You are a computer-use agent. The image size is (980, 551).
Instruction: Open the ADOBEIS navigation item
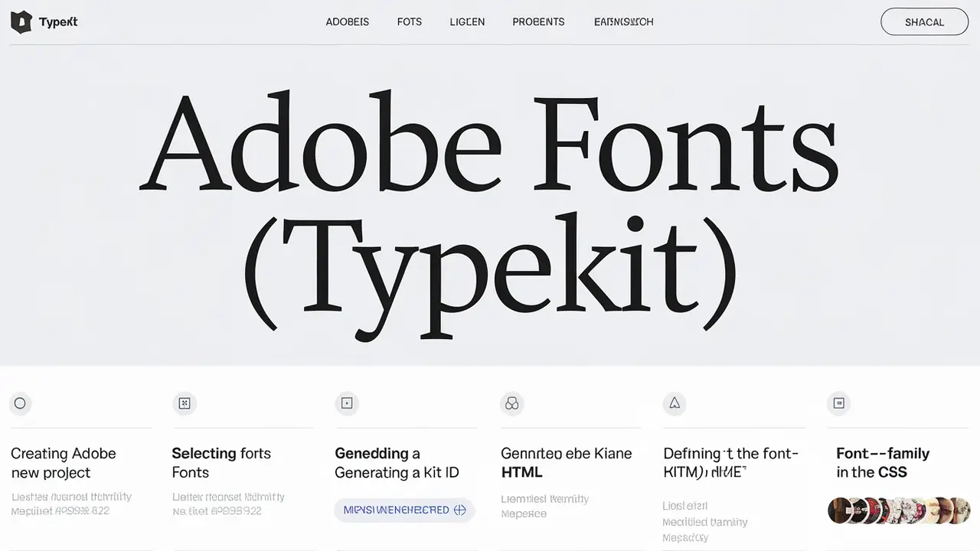pos(348,22)
